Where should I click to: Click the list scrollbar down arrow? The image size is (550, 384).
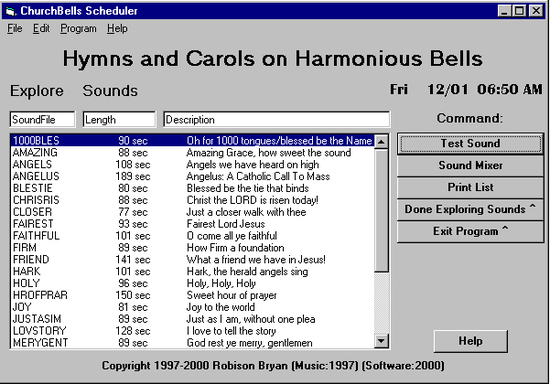[381, 341]
